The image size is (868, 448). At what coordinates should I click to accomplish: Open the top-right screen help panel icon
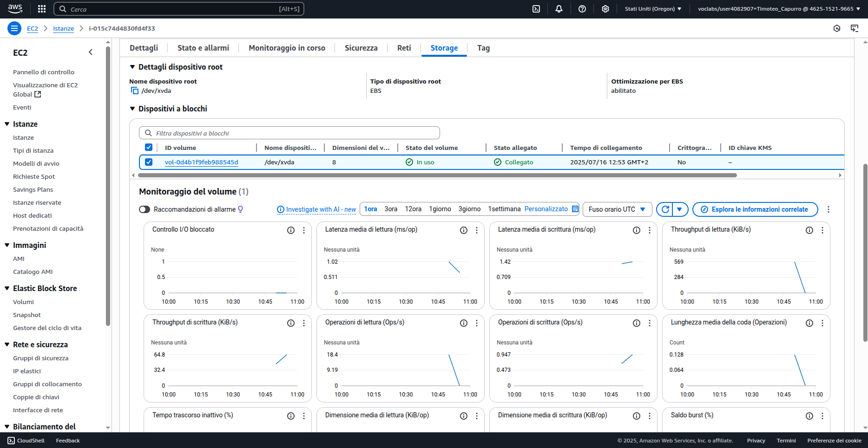(855, 28)
